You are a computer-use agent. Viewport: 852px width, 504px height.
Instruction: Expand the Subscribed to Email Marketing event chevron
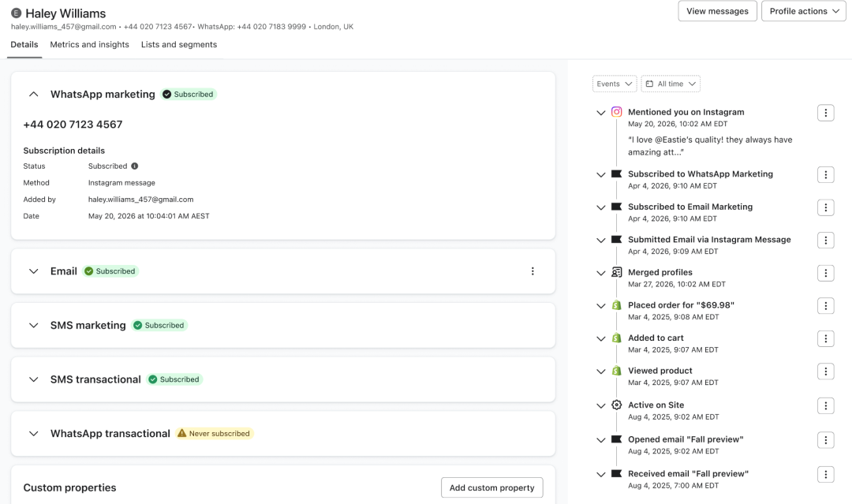[600, 207]
